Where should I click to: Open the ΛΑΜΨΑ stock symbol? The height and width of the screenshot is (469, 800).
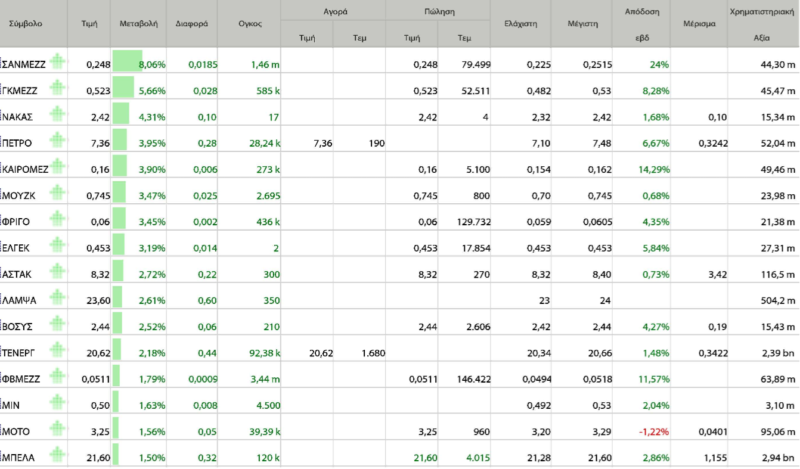click(24, 299)
